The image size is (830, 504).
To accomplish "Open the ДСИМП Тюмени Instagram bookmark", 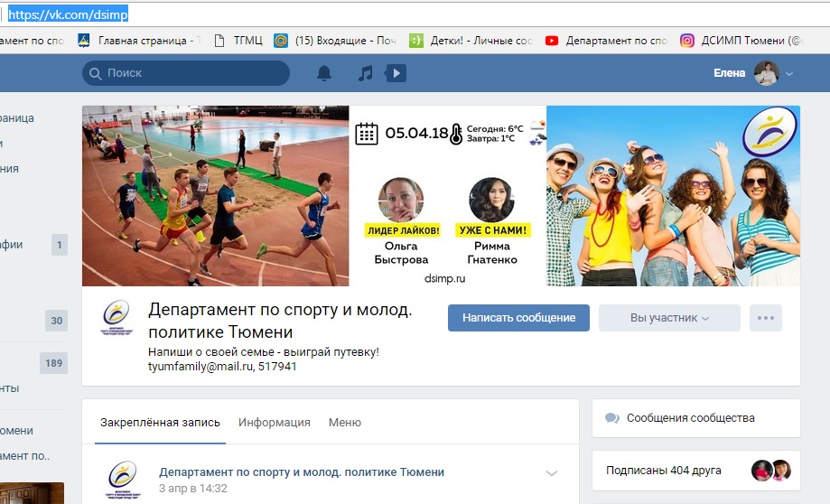I will [x=742, y=41].
